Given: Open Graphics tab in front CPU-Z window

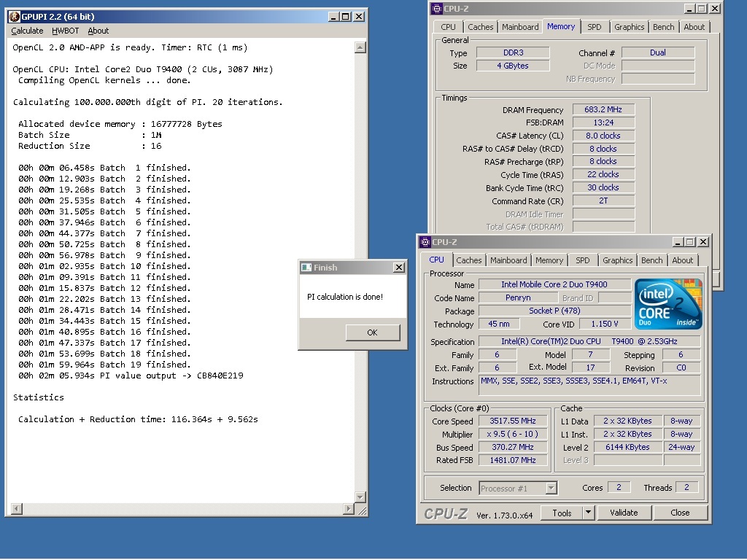Looking at the screenshot, I should (617, 260).
